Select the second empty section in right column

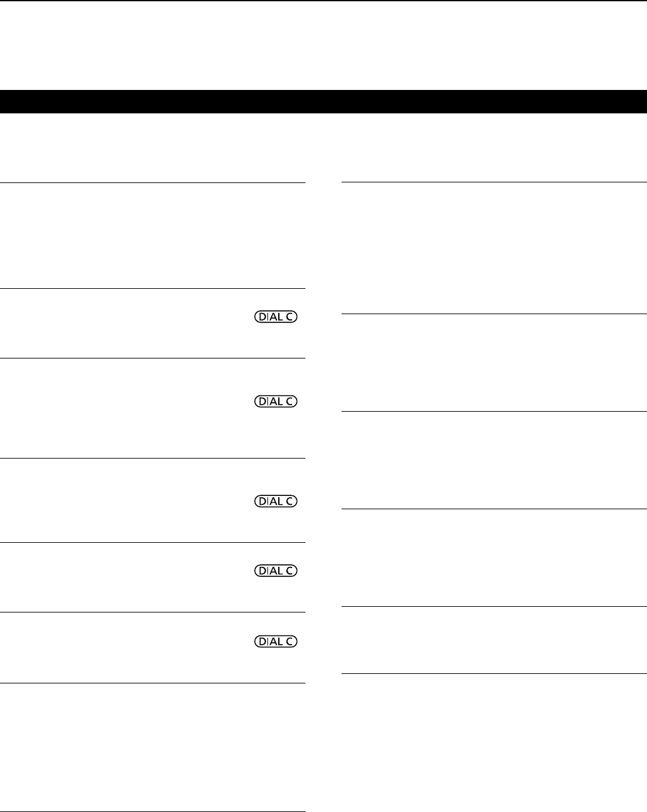coord(494,362)
